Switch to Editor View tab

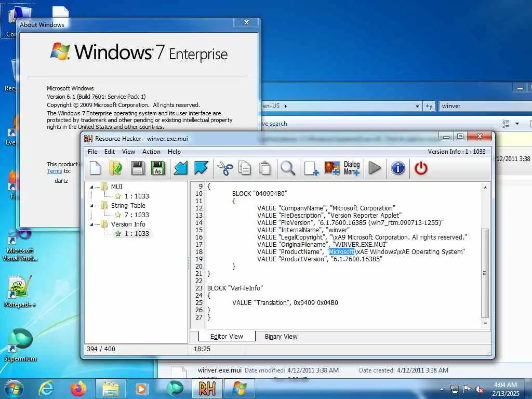[227, 336]
